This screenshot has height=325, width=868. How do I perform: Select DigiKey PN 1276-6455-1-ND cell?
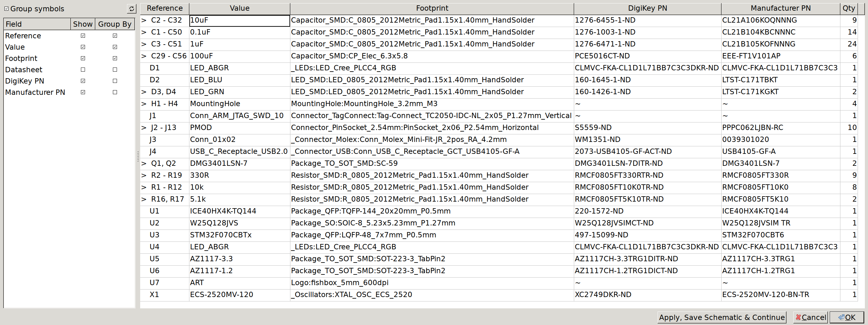[647, 20]
